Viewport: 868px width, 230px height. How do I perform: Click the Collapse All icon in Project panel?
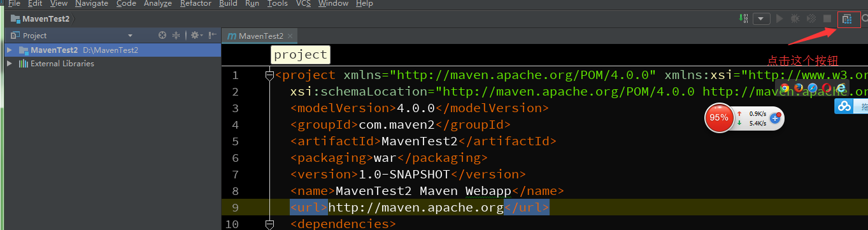coord(176,36)
